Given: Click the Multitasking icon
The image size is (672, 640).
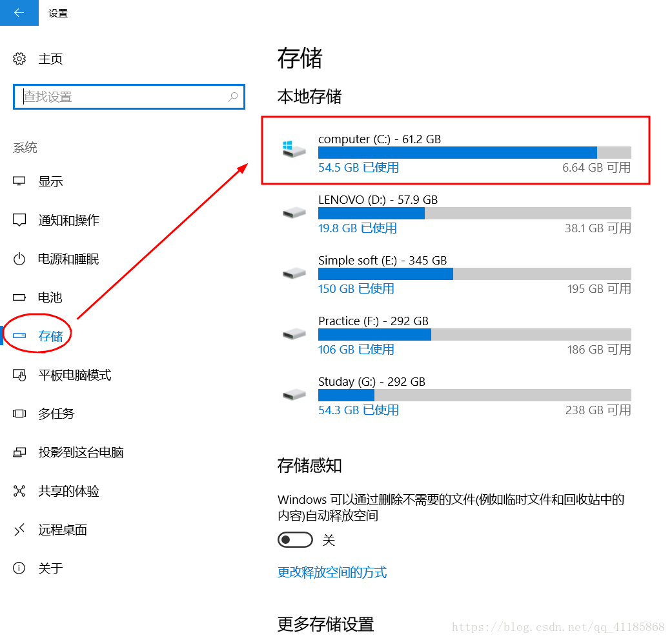Looking at the screenshot, I should 19,414.
